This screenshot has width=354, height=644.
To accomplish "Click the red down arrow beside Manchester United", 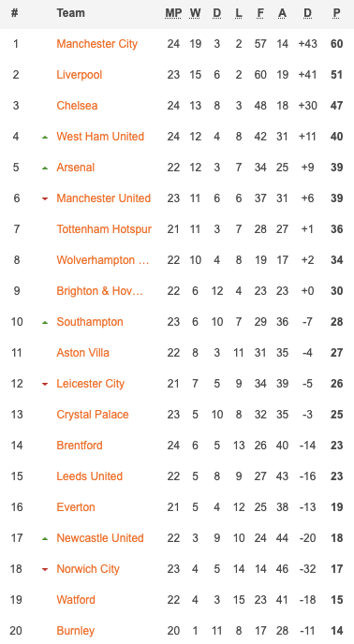I will (45, 198).
